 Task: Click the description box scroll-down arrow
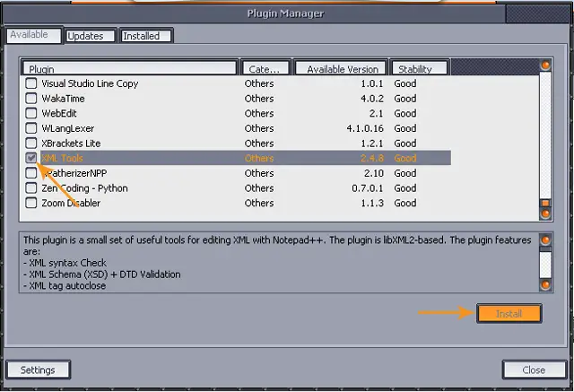tap(545, 284)
